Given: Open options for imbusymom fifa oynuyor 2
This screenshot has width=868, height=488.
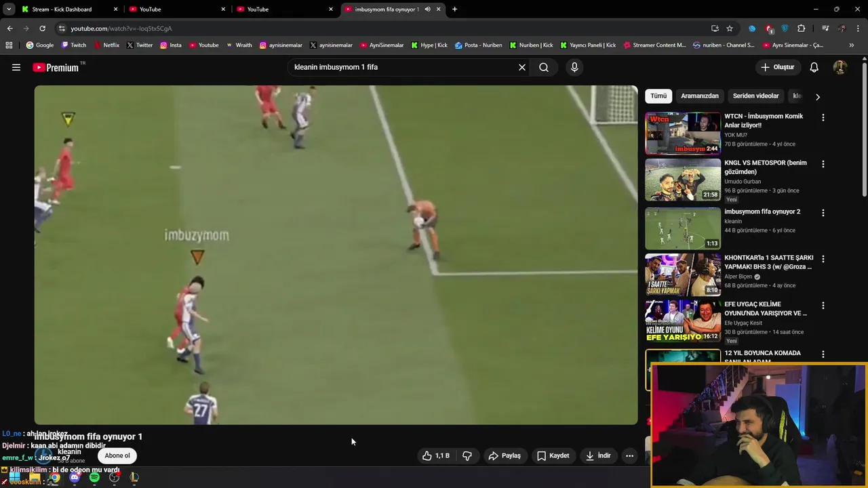Looking at the screenshot, I should pyautogui.click(x=823, y=213).
